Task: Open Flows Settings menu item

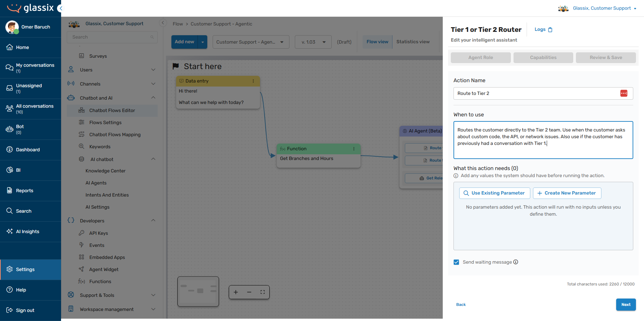Action: tap(112, 122)
